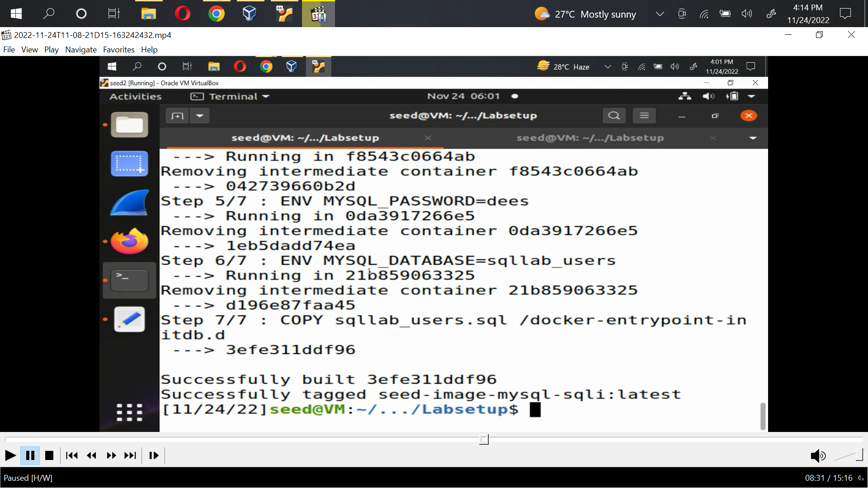Open the Windows notification center
The width and height of the screenshot is (868, 488).
coord(845,14)
